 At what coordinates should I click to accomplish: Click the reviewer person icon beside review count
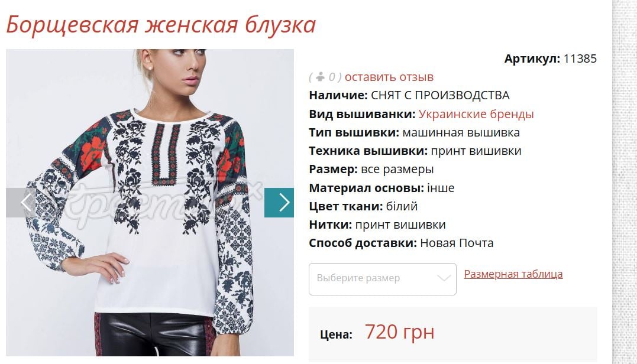click(x=321, y=76)
